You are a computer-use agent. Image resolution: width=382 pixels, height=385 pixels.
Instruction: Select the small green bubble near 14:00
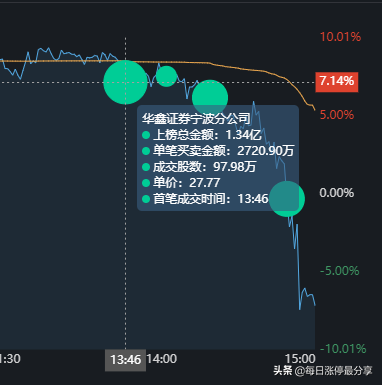point(166,76)
